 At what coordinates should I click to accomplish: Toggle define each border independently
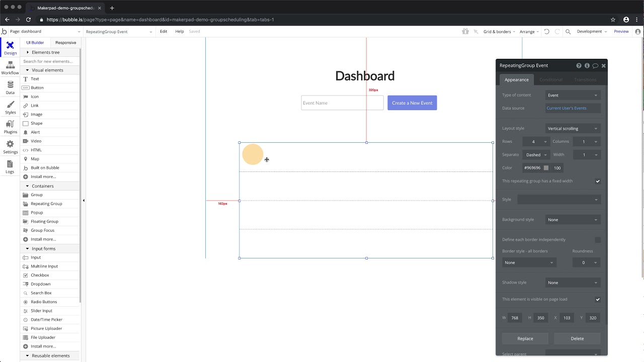pos(598,240)
